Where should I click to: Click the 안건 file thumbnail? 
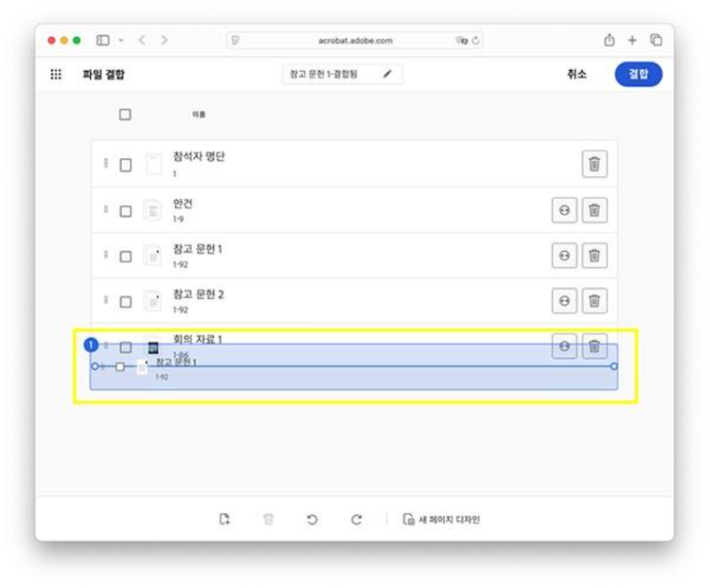click(x=152, y=210)
